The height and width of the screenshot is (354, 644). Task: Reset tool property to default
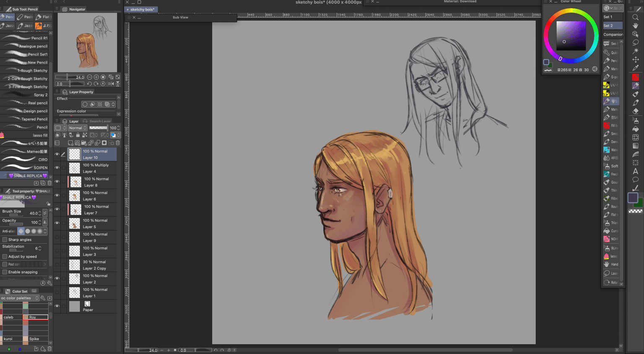(x=43, y=283)
